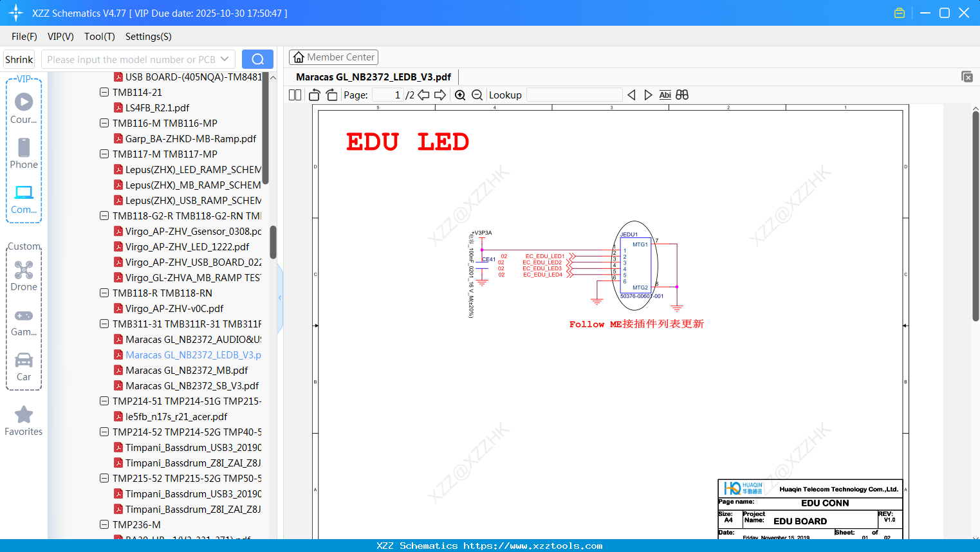Image resolution: width=980 pixels, height=552 pixels.
Task: Open the VIP(V) menu
Action: (60, 37)
